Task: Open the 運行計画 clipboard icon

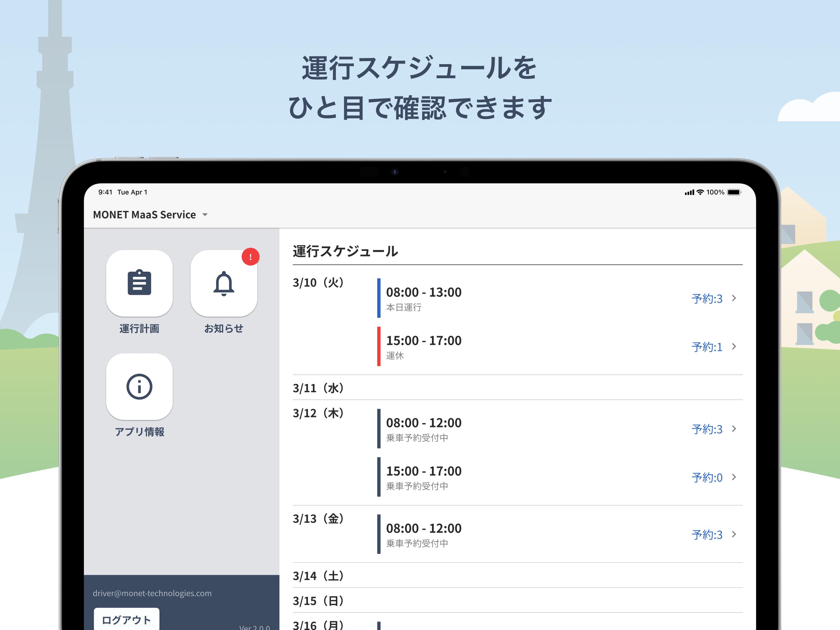Action: click(139, 283)
